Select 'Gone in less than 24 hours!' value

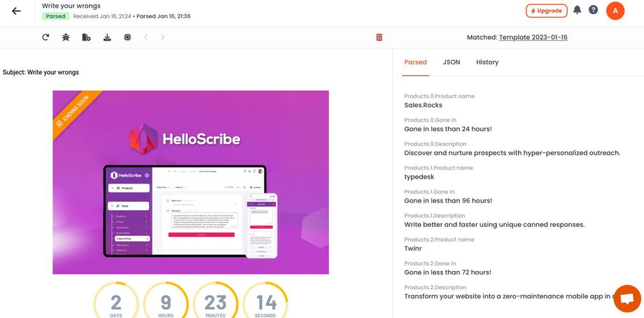(448, 129)
